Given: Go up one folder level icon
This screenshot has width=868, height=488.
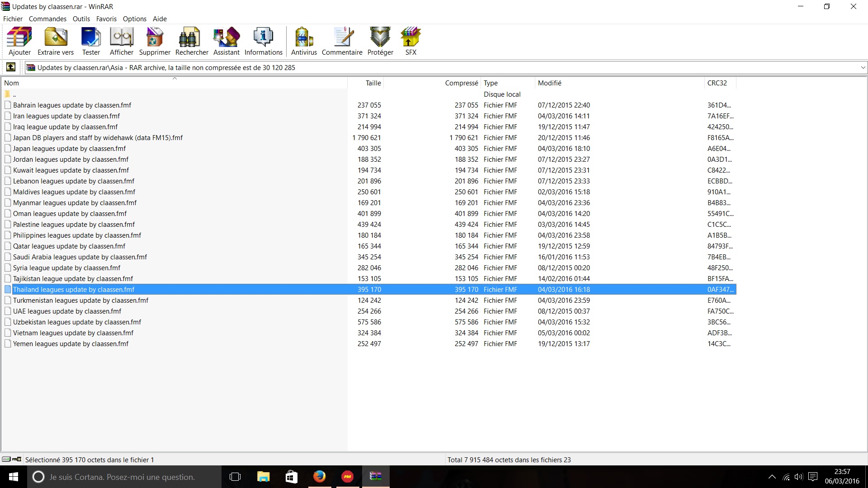Looking at the screenshot, I should point(11,67).
